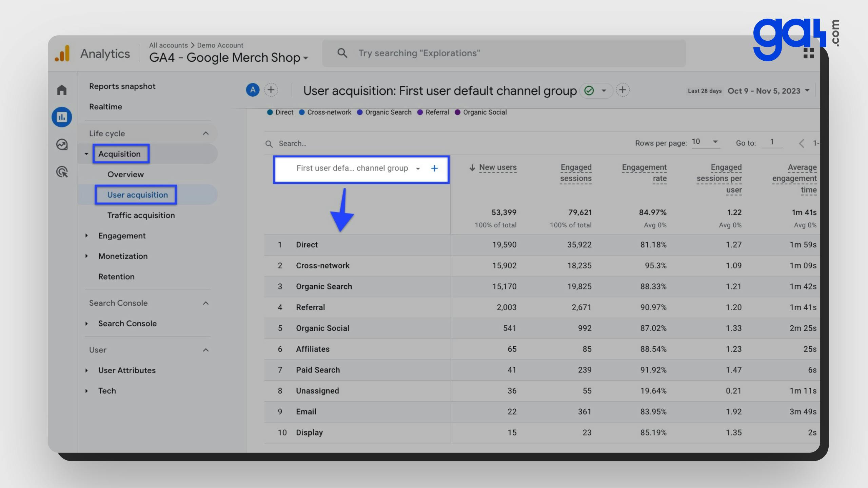The image size is (868, 488).
Task: Open the Home icon in sidebar
Action: coord(62,90)
